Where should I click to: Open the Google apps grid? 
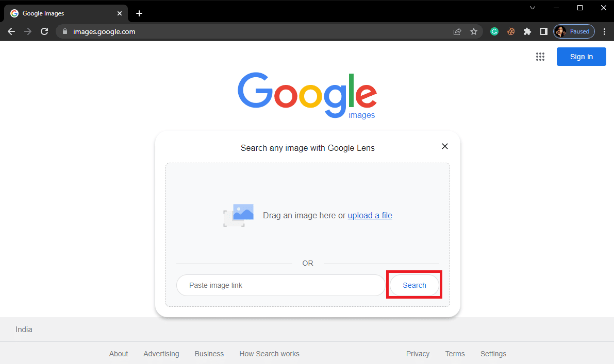[540, 57]
